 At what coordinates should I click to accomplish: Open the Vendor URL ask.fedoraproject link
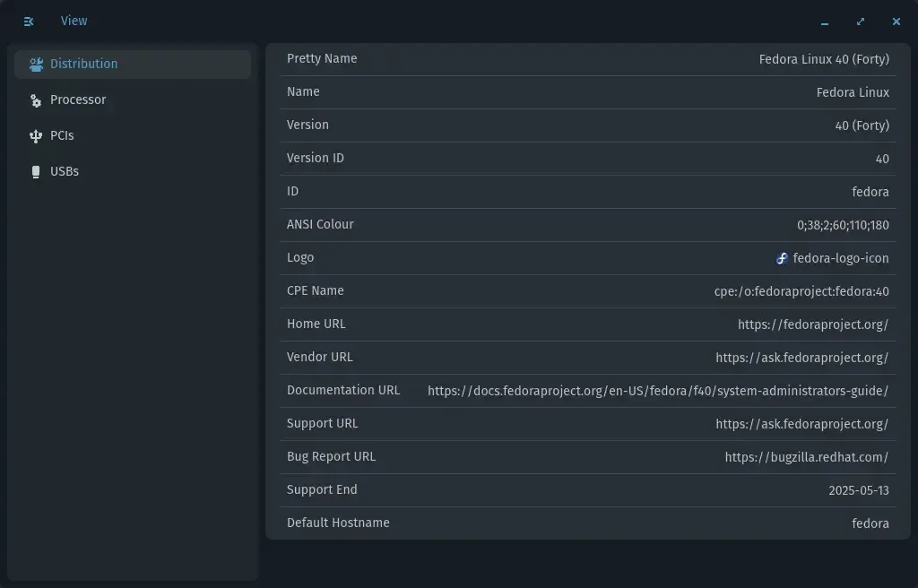click(x=801, y=357)
